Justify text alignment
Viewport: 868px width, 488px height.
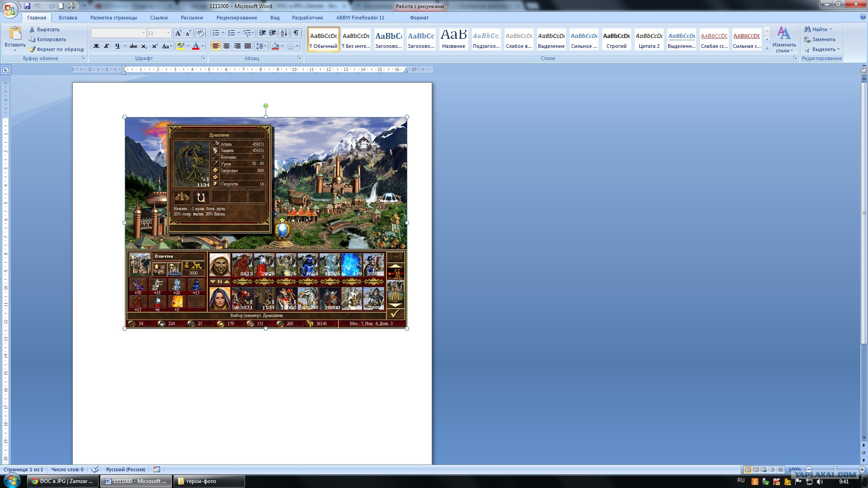click(x=248, y=46)
